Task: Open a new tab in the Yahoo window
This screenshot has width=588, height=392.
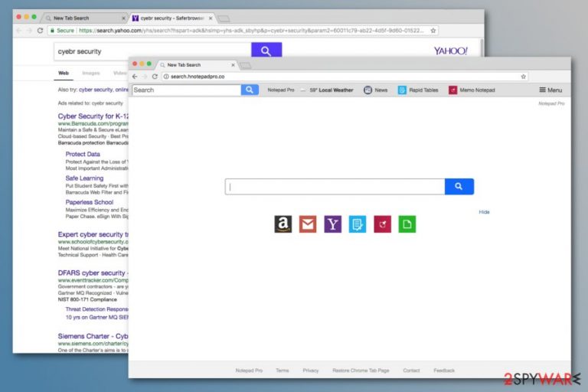Action: click(224, 18)
